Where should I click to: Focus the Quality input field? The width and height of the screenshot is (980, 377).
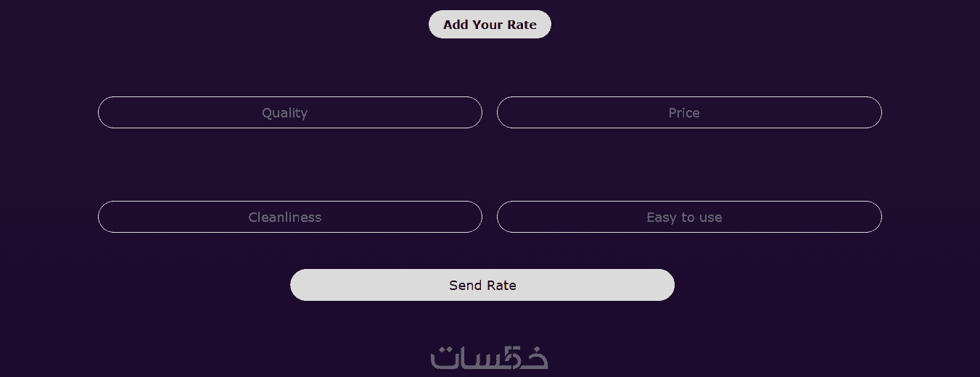(x=289, y=112)
